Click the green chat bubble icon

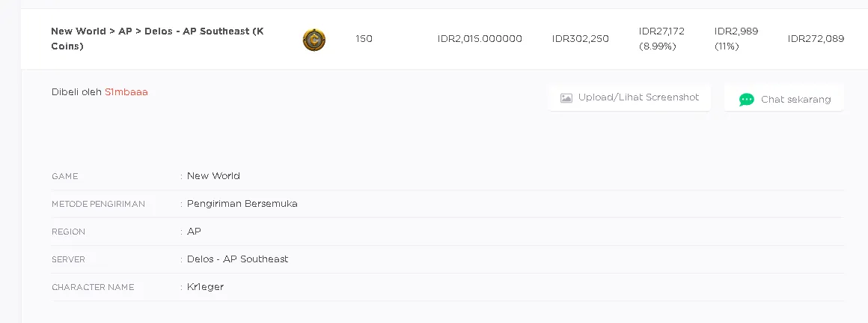pos(746,100)
